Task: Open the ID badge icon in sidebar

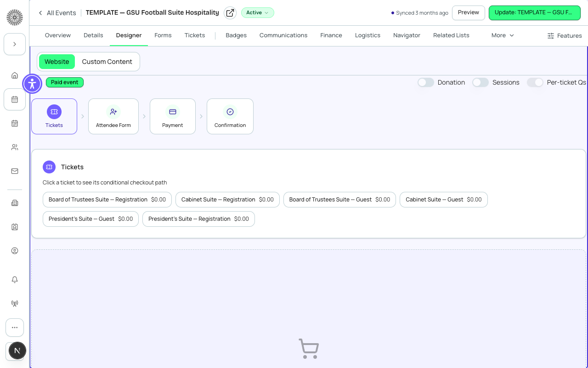Action: click(x=15, y=227)
